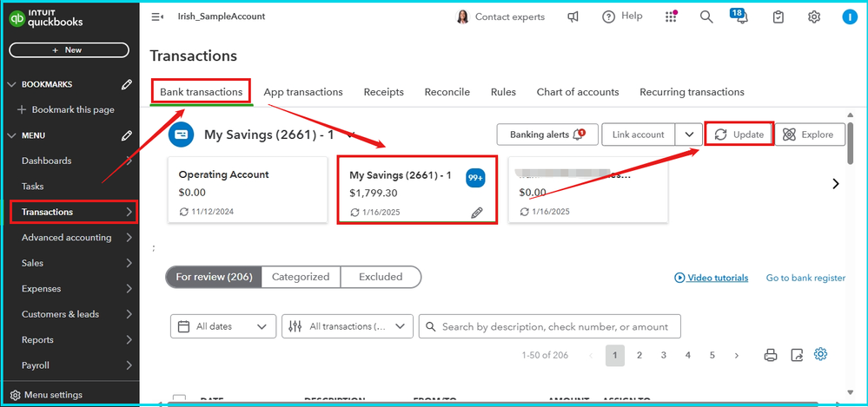This screenshot has height=407, width=868.
Task: Open the Link account dropdown arrow
Action: point(689,135)
